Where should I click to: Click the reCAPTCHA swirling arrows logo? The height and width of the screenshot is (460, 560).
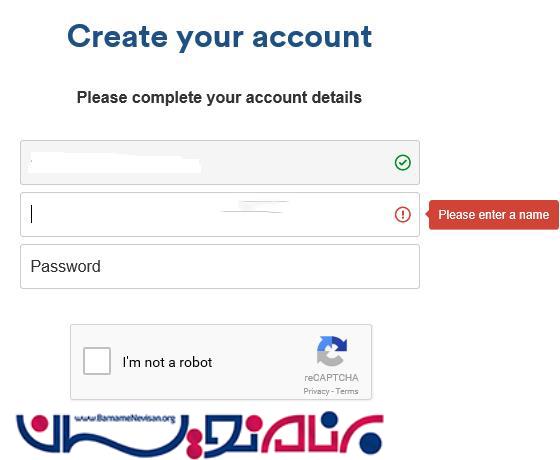[332, 351]
